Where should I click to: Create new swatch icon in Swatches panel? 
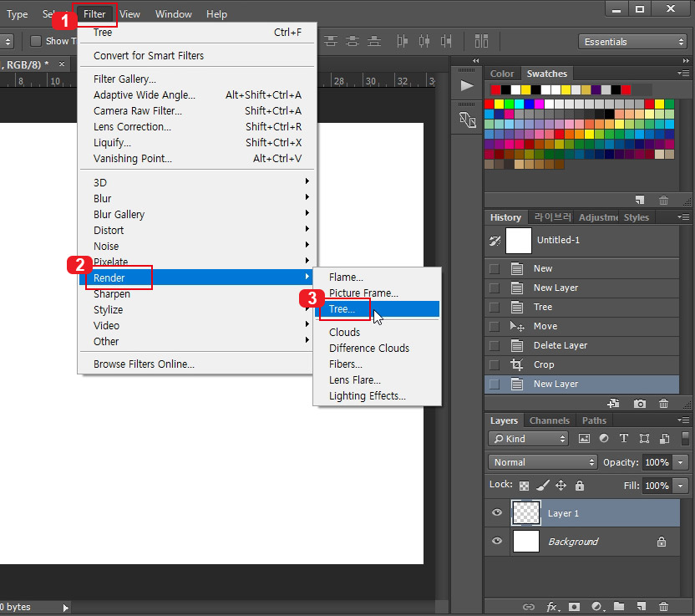pos(640,200)
